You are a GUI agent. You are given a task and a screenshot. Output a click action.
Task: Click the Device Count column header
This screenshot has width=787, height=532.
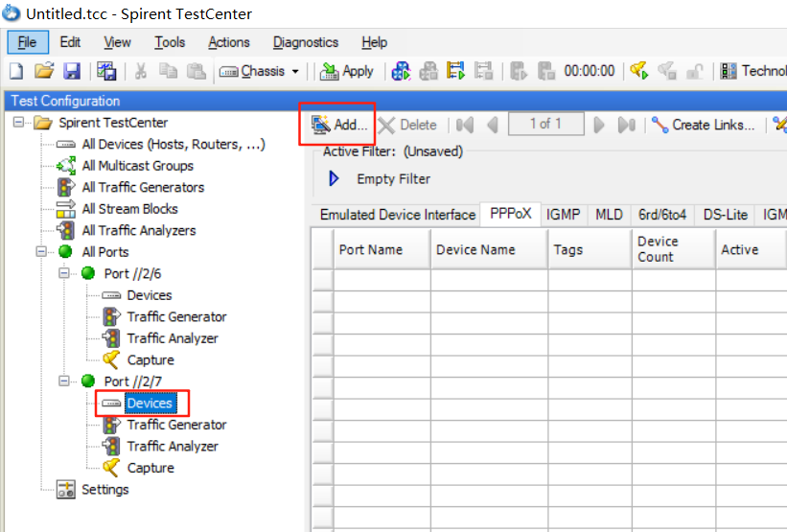point(674,249)
